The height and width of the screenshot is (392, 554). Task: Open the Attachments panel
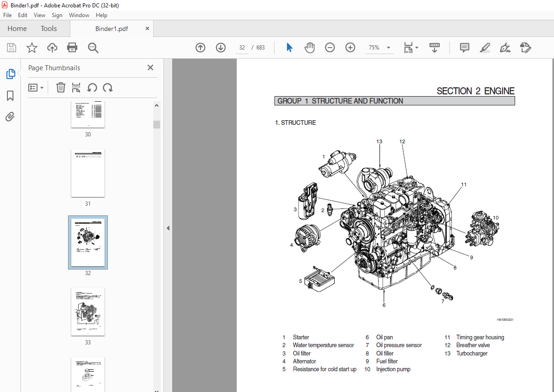(10, 116)
